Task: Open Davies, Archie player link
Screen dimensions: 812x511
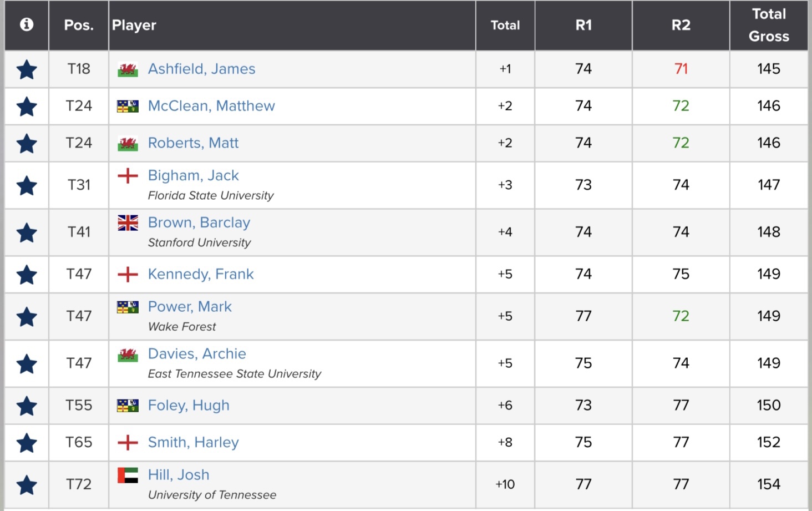Action: (197, 354)
